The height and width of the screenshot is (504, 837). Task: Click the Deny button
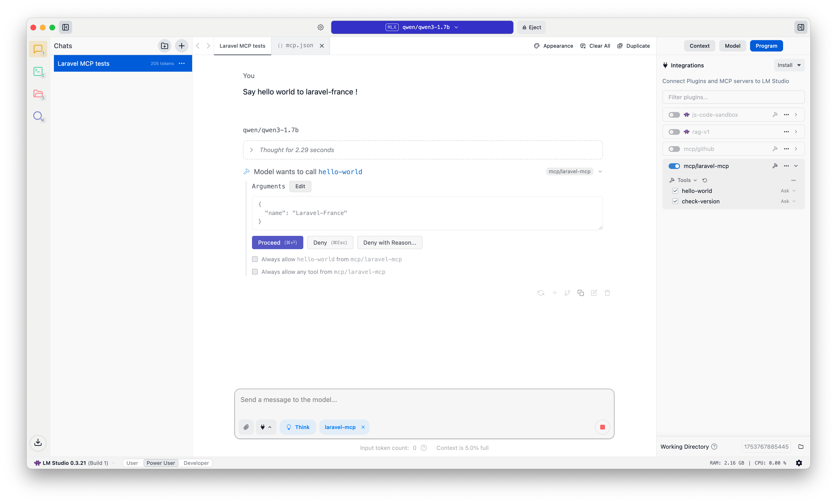click(330, 243)
